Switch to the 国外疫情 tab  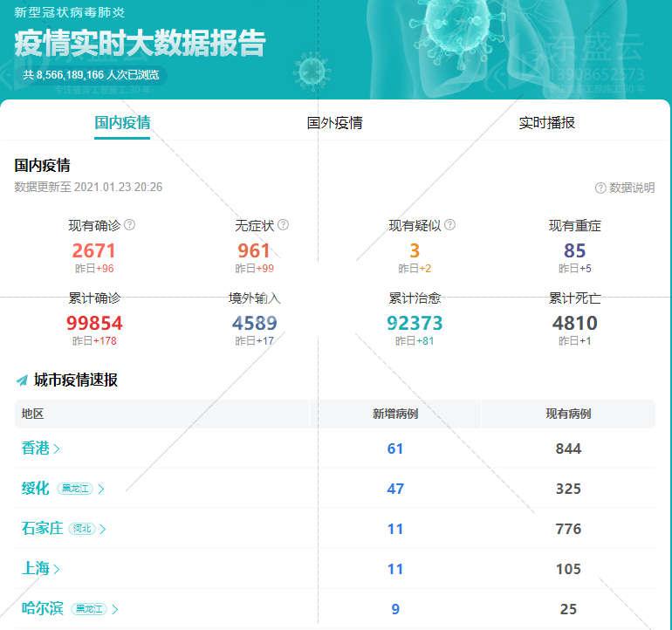pyautogui.click(x=335, y=123)
